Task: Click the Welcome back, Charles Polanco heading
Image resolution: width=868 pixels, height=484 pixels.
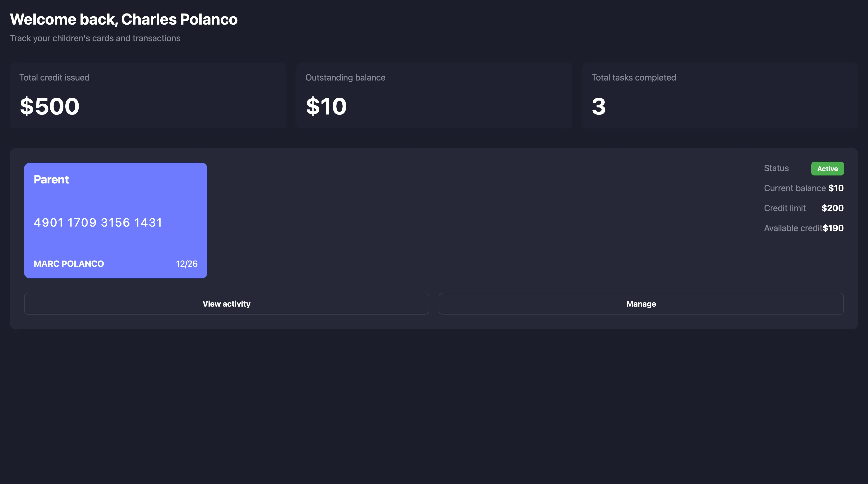Action: coord(124,19)
